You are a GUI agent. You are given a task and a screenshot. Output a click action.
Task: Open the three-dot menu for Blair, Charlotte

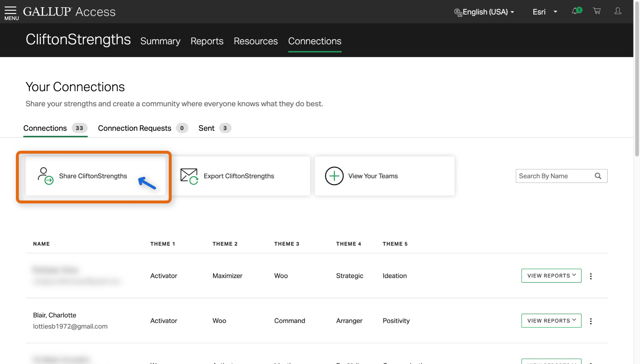[x=591, y=321]
